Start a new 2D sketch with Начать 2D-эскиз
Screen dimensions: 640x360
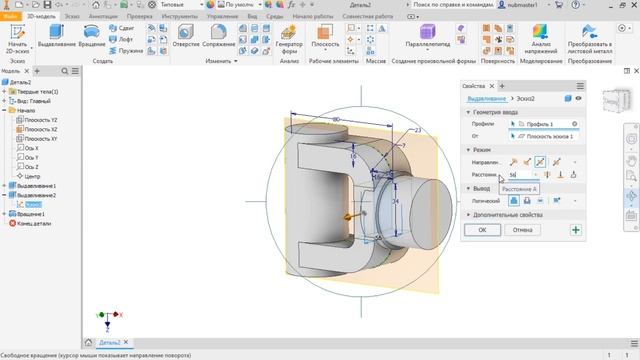click(x=18, y=39)
